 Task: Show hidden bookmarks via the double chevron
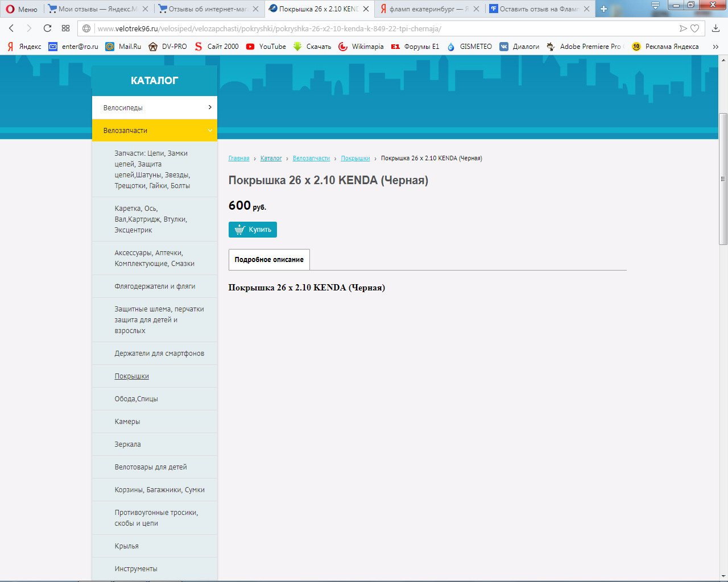tap(715, 47)
